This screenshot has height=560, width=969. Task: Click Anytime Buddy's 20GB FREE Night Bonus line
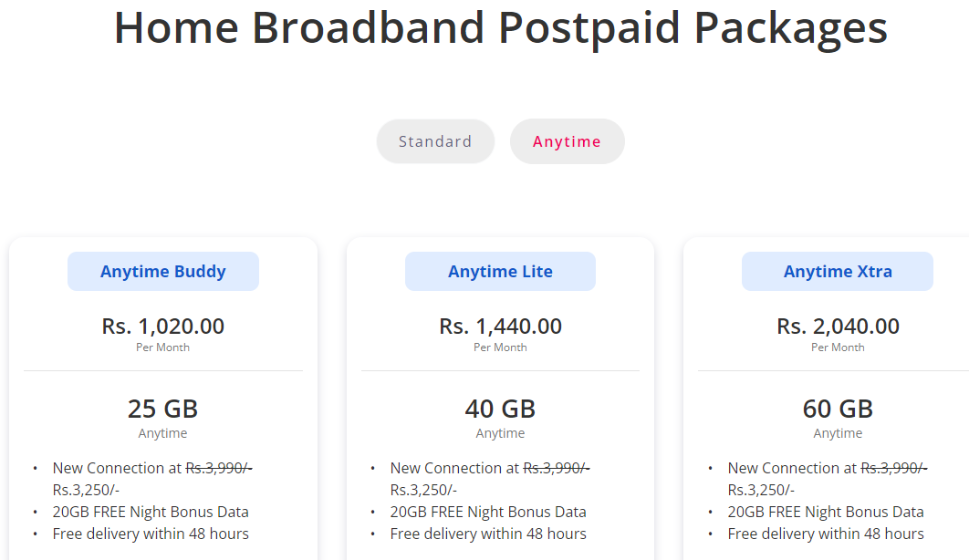pos(151,512)
